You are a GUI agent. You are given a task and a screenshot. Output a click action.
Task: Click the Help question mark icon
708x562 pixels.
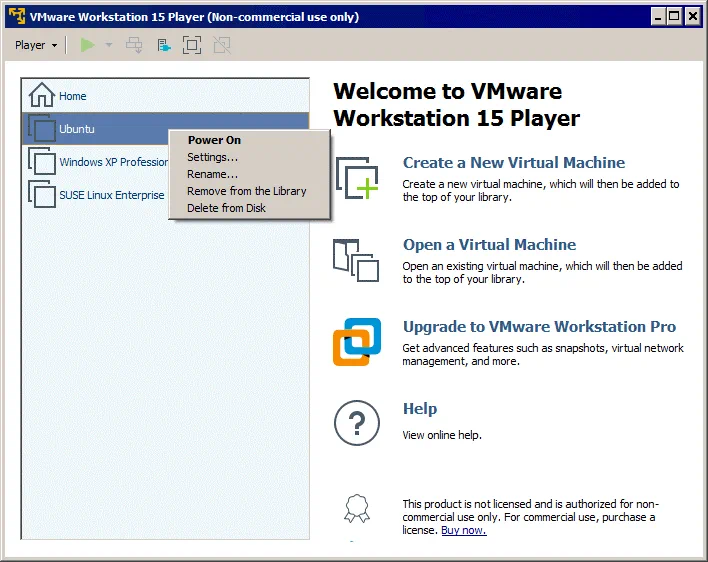click(x=356, y=424)
